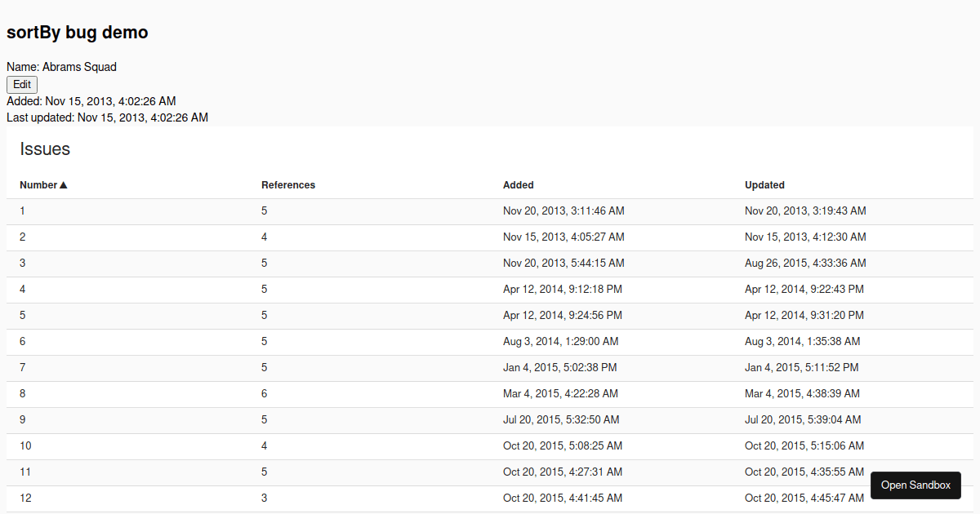This screenshot has height=514, width=980.
Task: Click Added date 'Nov 20, 2013, 3:11:46 AM'
Action: coord(563,211)
